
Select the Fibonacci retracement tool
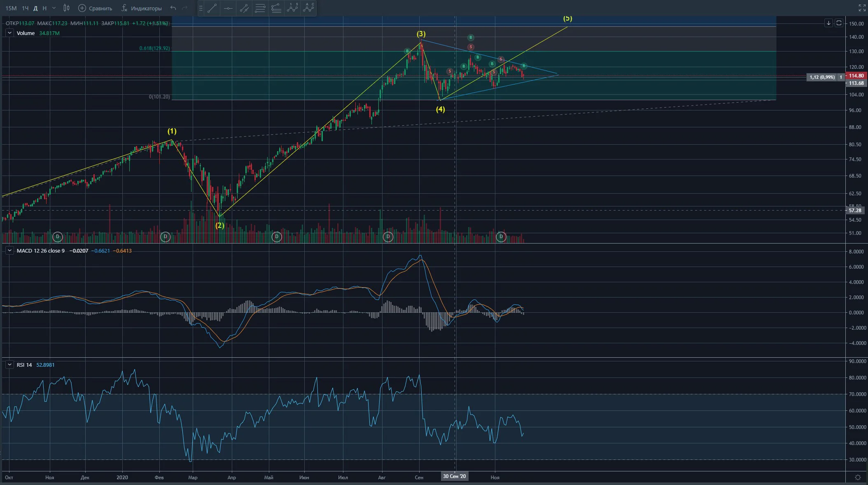coord(260,8)
